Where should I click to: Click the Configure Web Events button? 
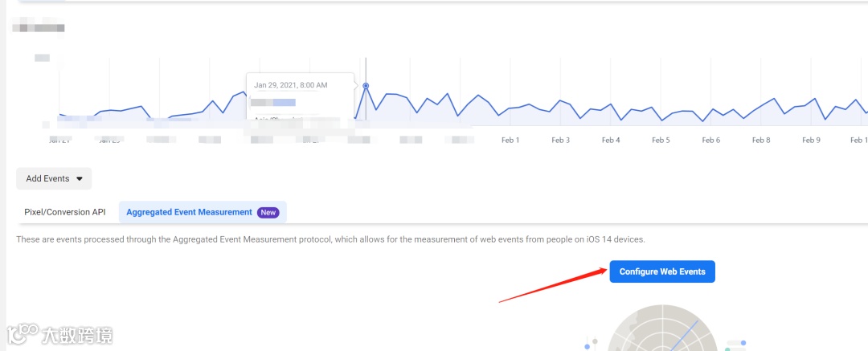[662, 271]
